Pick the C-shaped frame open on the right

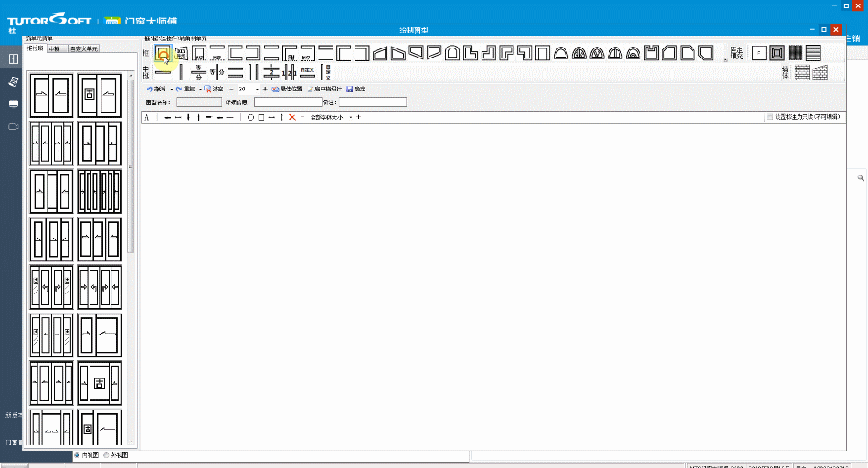coord(235,54)
